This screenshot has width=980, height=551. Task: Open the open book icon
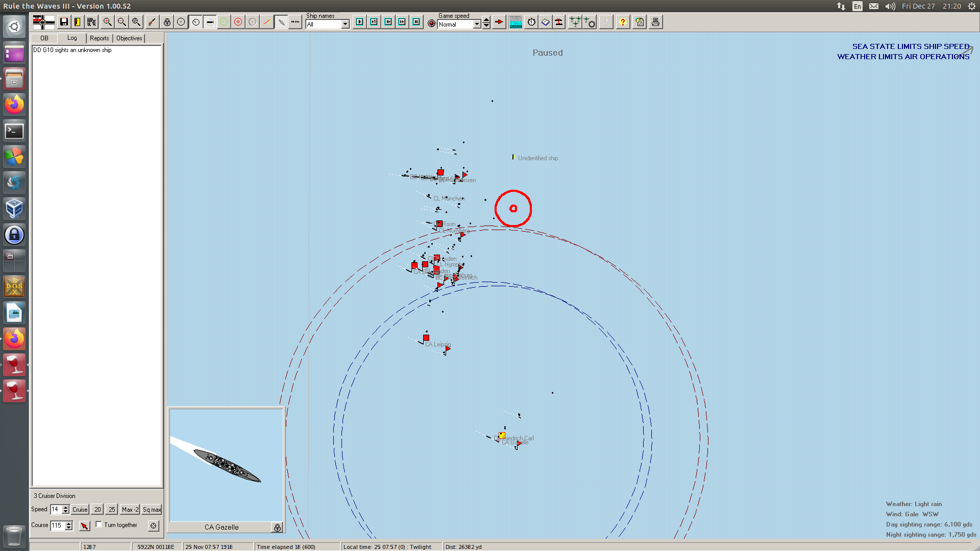[545, 22]
